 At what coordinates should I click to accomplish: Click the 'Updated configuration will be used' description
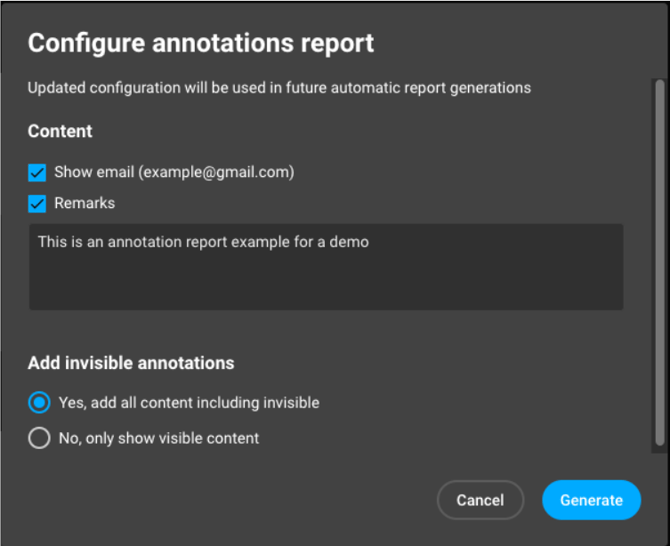[279, 88]
